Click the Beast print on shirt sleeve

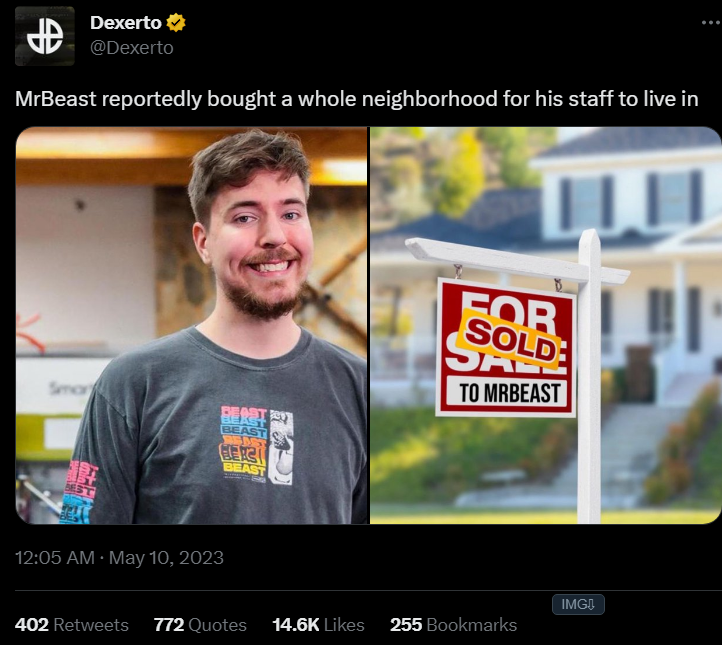click(79, 492)
